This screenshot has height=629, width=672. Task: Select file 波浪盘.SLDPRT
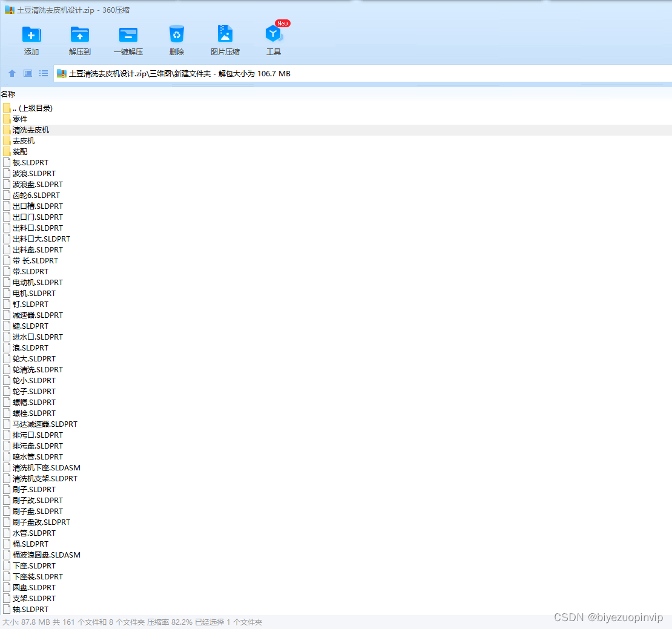click(38, 185)
